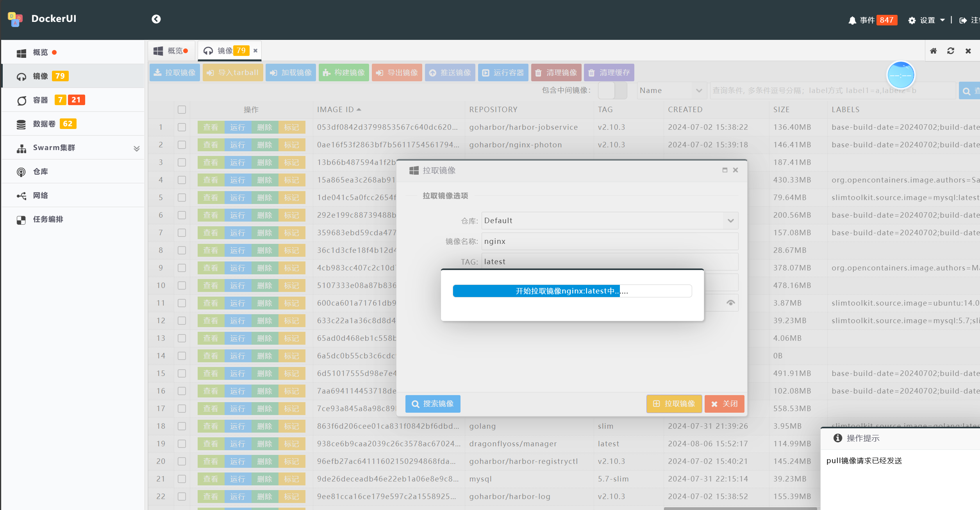Click the nginx pull progress bar
This screenshot has width=980, height=510.
572,291
